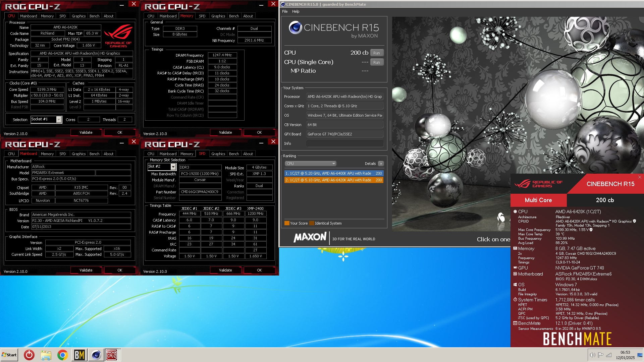Click the BenchMate version icon in panel
This screenshot has height=362, width=644.
515,323
